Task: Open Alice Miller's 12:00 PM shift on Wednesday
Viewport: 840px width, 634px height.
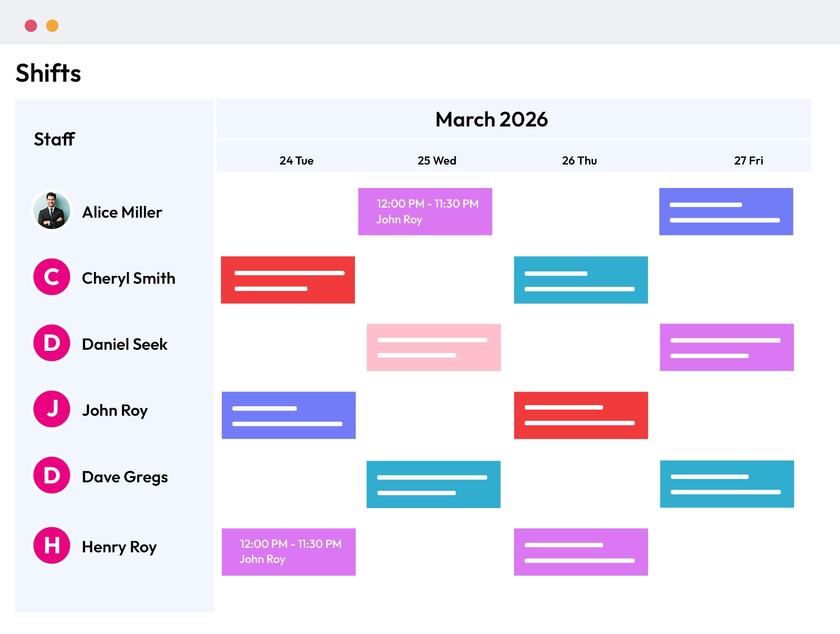Action: click(x=425, y=212)
